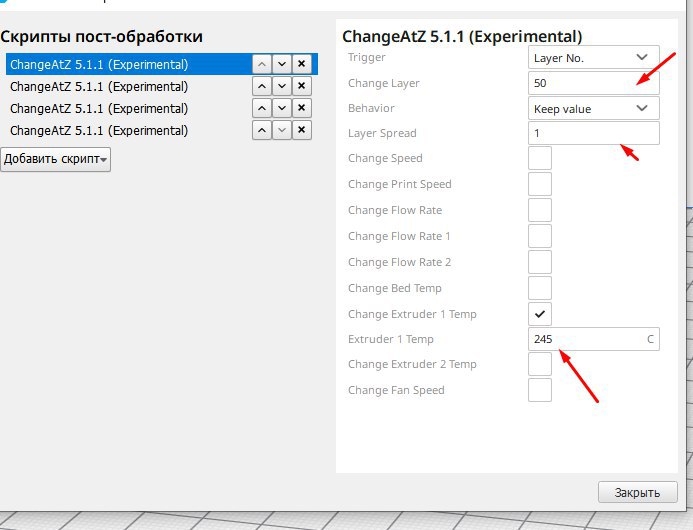Screen dimensions: 693x530
Task: Enable Change Bed Temp checkbox
Action: click(x=540, y=288)
